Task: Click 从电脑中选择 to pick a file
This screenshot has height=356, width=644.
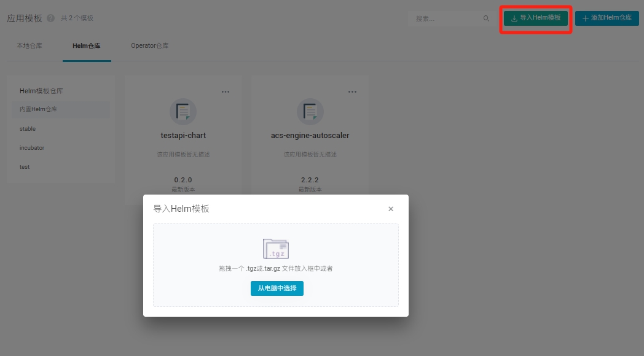Action: 277,288
